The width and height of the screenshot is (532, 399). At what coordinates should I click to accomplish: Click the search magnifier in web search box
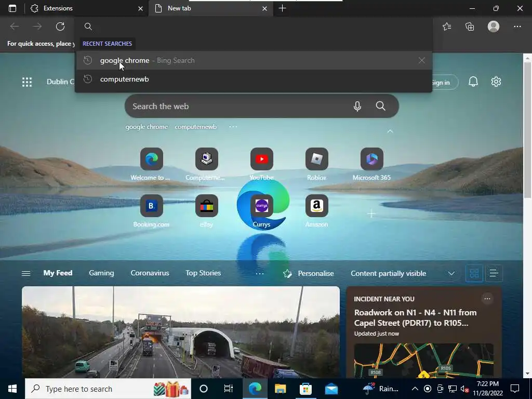click(x=381, y=106)
